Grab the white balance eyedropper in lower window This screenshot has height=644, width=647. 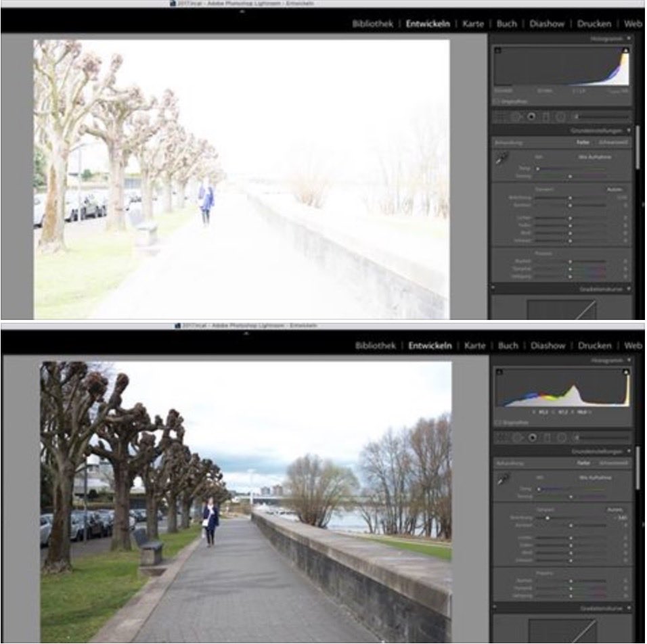click(x=501, y=480)
